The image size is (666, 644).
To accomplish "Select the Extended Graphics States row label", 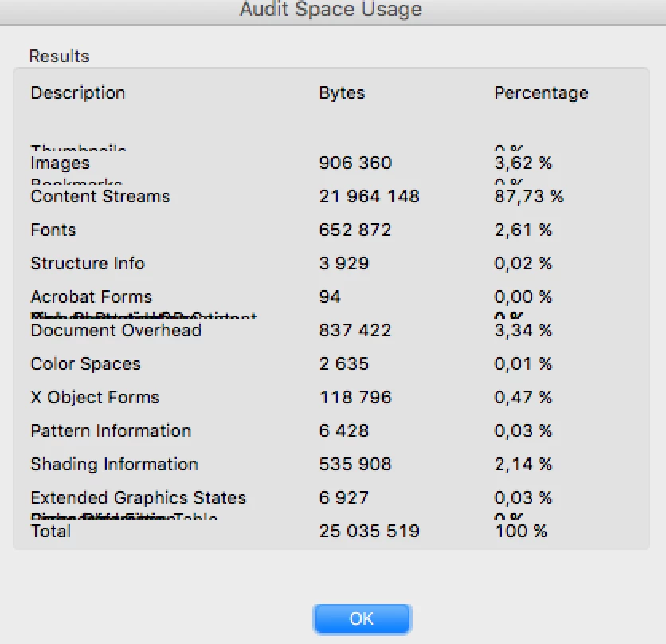I will [139, 498].
